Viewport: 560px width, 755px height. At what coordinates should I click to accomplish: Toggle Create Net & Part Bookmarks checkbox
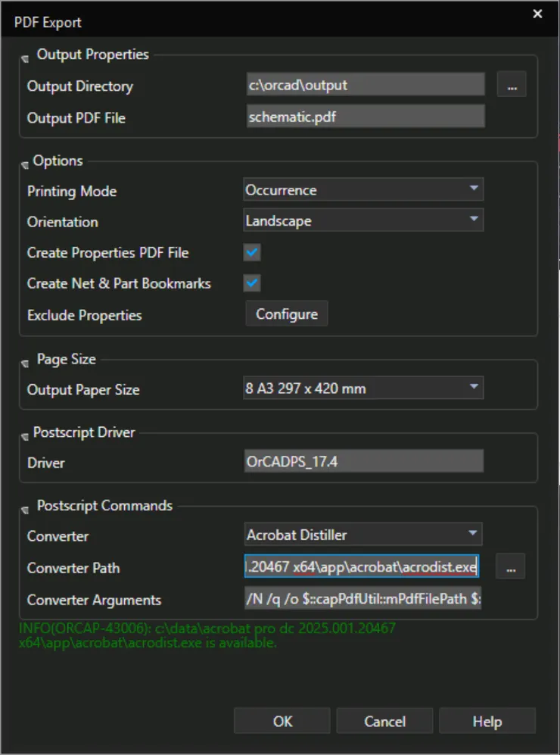(x=252, y=282)
